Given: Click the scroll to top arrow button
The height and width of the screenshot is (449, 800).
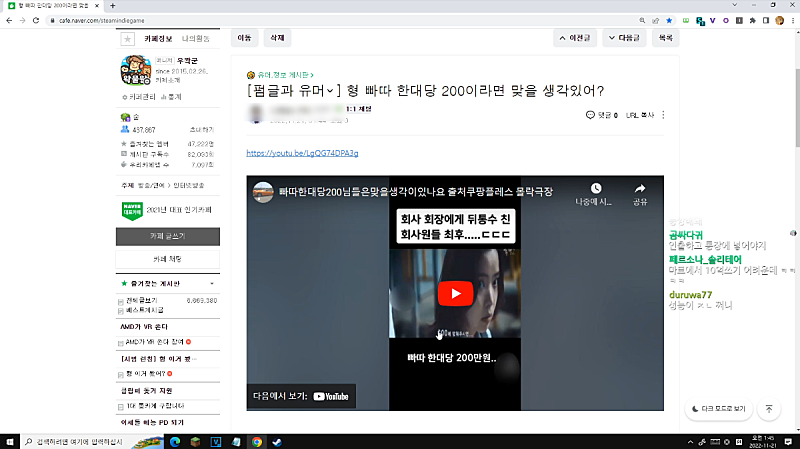Looking at the screenshot, I should pos(768,408).
